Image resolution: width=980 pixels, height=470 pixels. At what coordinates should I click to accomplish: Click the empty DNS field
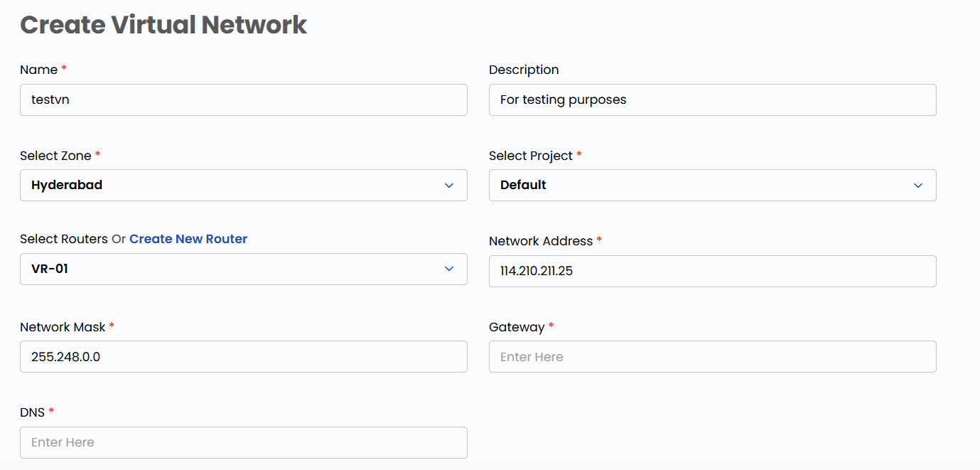click(x=243, y=442)
